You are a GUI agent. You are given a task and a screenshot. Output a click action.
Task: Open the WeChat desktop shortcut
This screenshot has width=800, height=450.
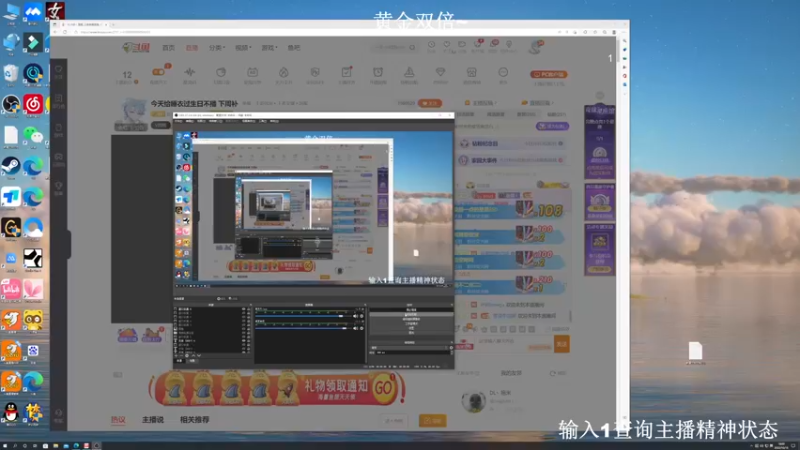tap(33, 135)
